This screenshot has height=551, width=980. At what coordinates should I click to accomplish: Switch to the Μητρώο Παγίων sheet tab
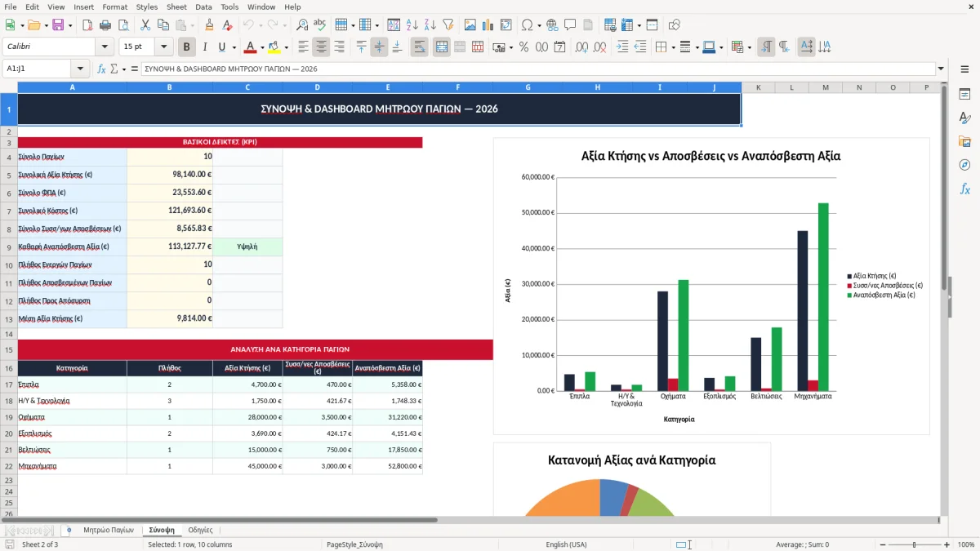[109, 530]
